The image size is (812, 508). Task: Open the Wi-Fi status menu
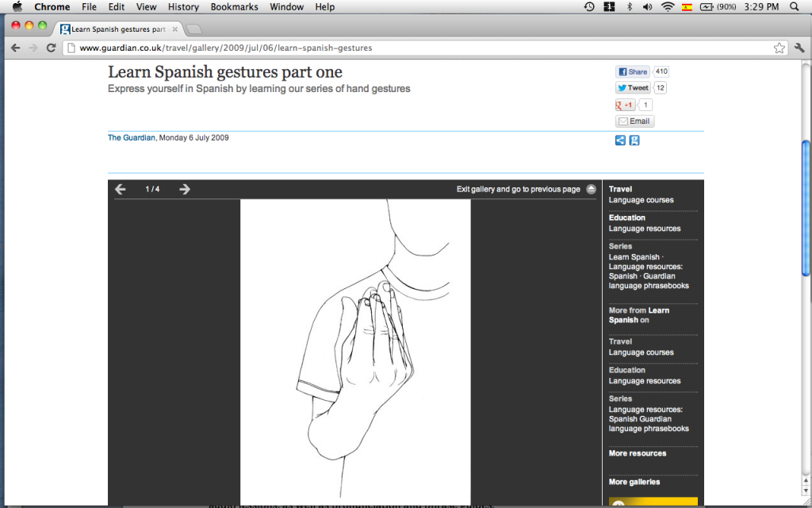point(668,6)
